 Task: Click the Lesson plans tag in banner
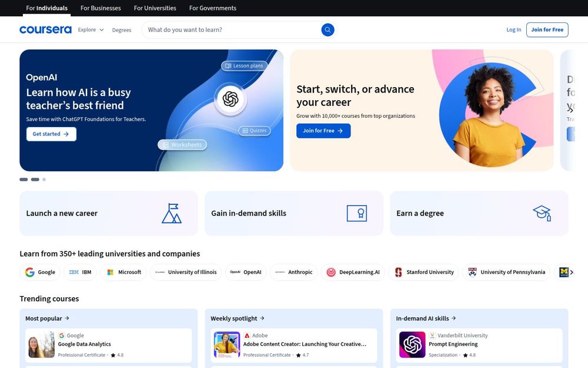click(244, 66)
